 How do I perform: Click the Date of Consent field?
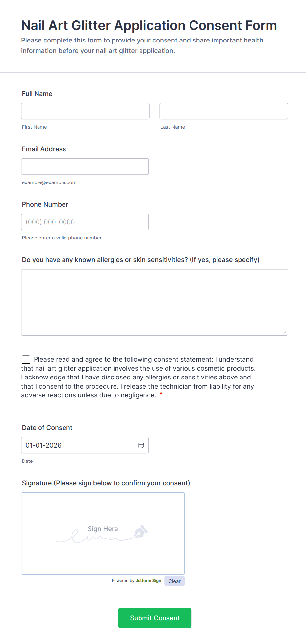tap(79, 445)
